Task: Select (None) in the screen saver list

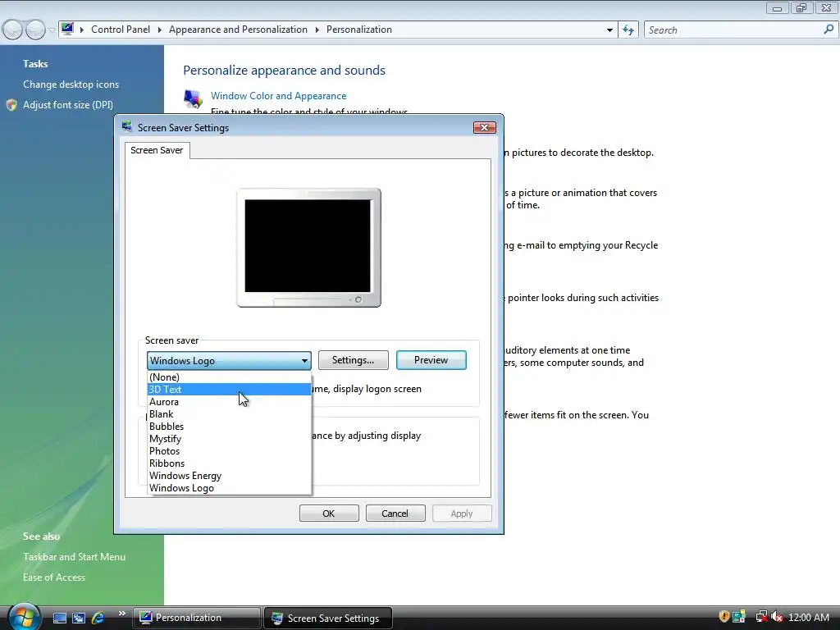Action: pyautogui.click(x=230, y=377)
